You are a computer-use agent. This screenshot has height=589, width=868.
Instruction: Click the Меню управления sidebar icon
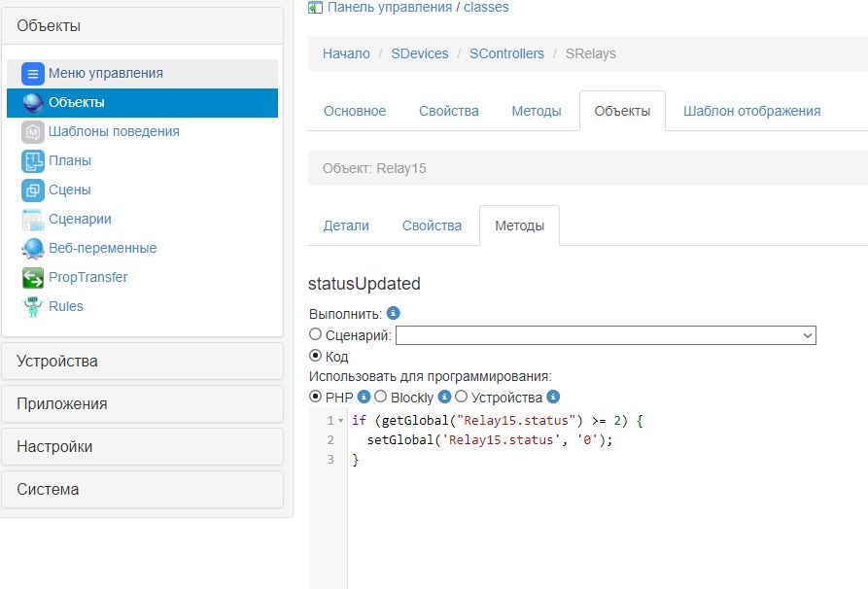pyautogui.click(x=33, y=74)
